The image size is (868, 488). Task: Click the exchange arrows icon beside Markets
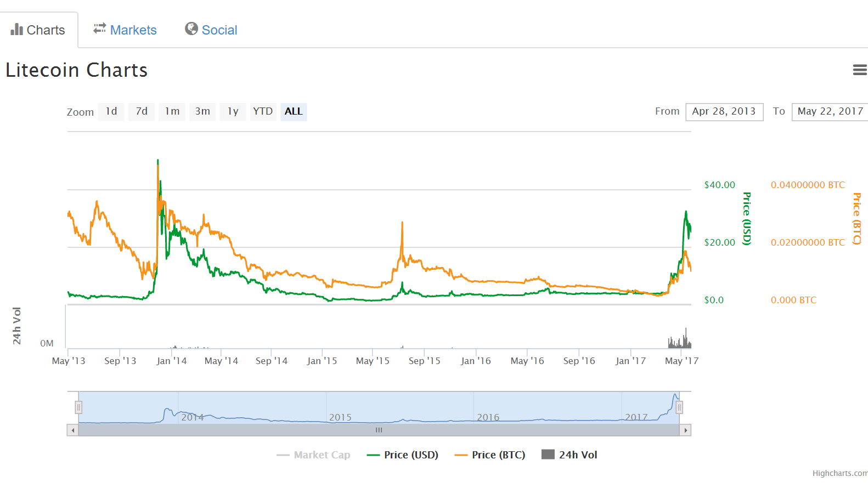99,28
